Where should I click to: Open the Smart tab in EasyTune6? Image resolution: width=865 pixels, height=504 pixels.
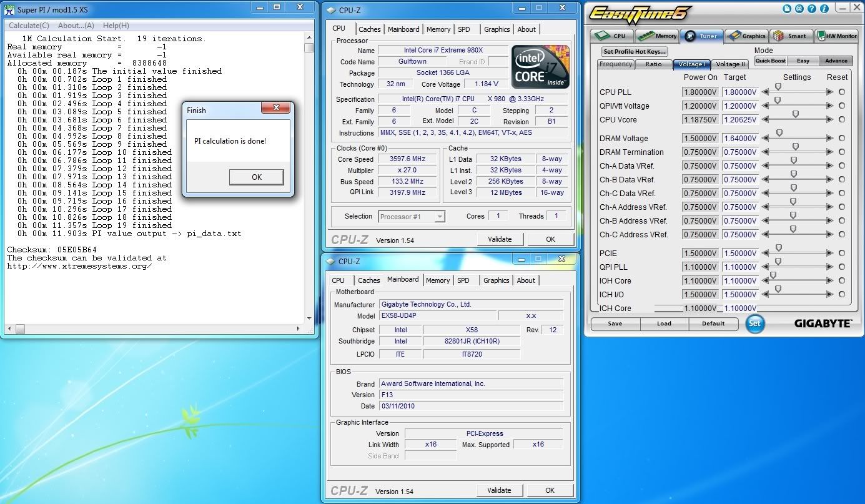(x=791, y=36)
